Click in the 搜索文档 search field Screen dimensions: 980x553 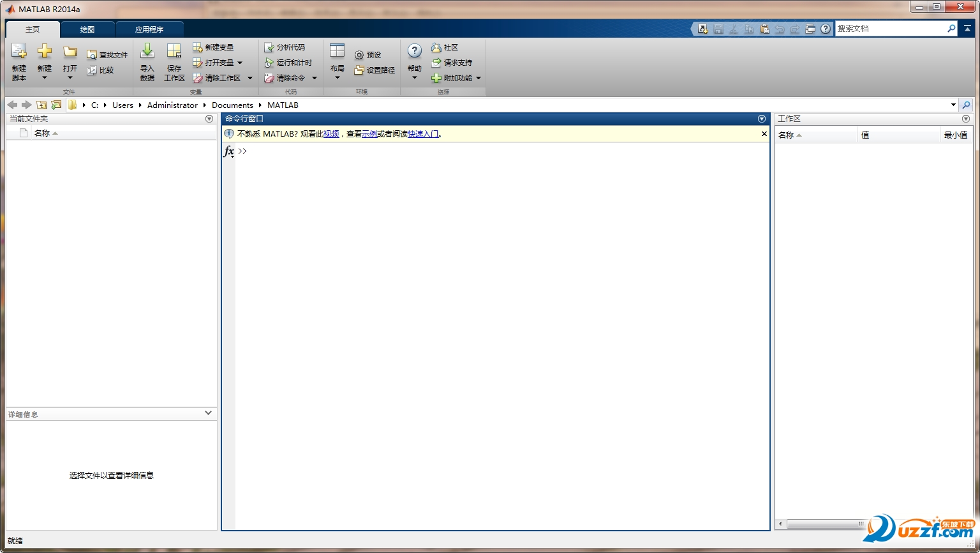point(890,29)
